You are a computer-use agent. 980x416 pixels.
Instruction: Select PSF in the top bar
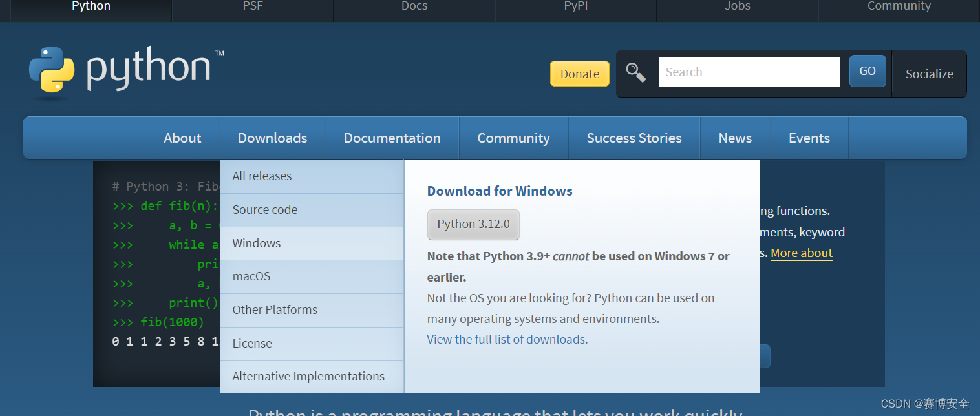click(x=252, y=6)
